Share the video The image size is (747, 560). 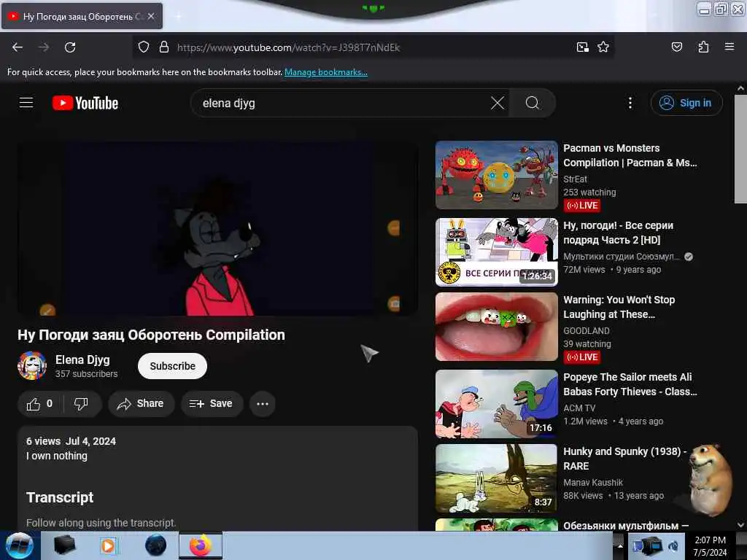[141, 404]
